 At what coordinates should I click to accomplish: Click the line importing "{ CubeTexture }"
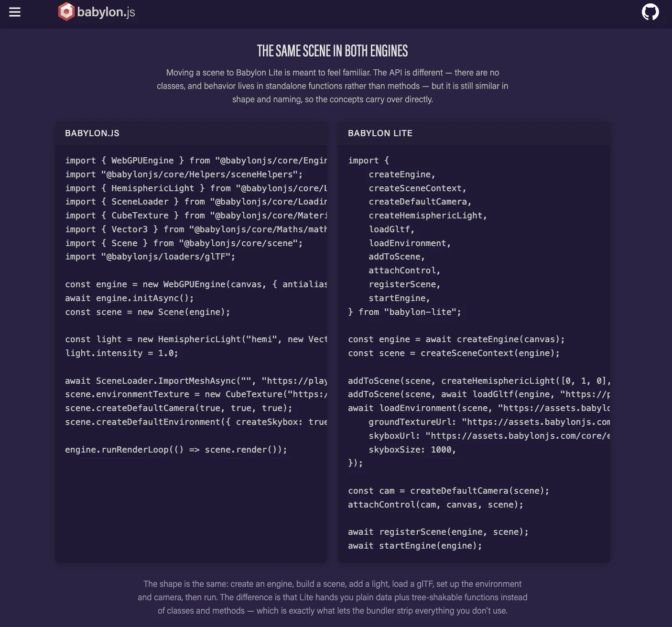(196, 216)
